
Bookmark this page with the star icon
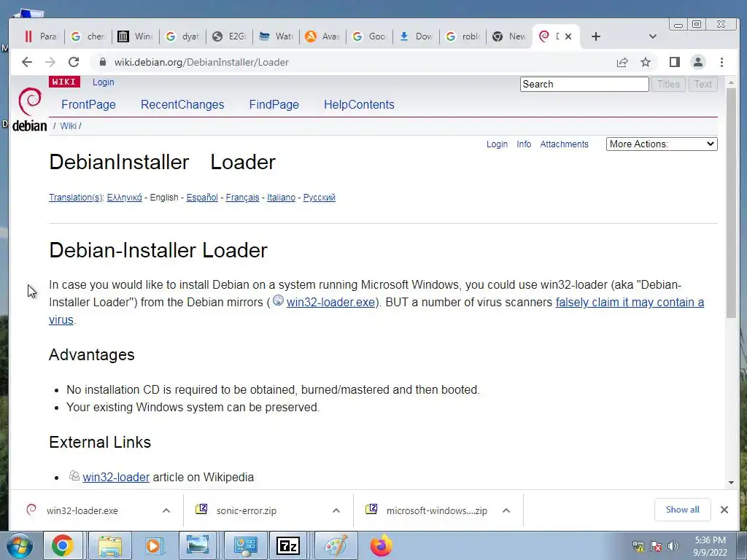645,62
